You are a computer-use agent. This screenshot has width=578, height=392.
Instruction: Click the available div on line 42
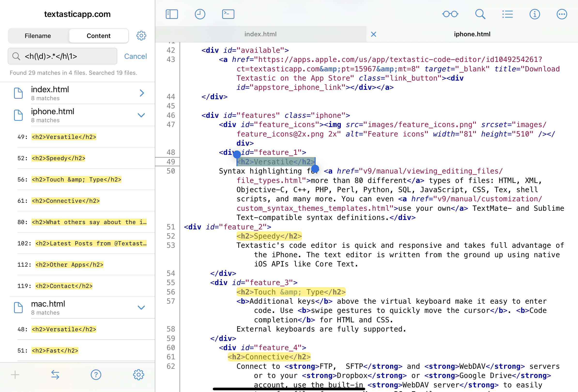[245, 51]
